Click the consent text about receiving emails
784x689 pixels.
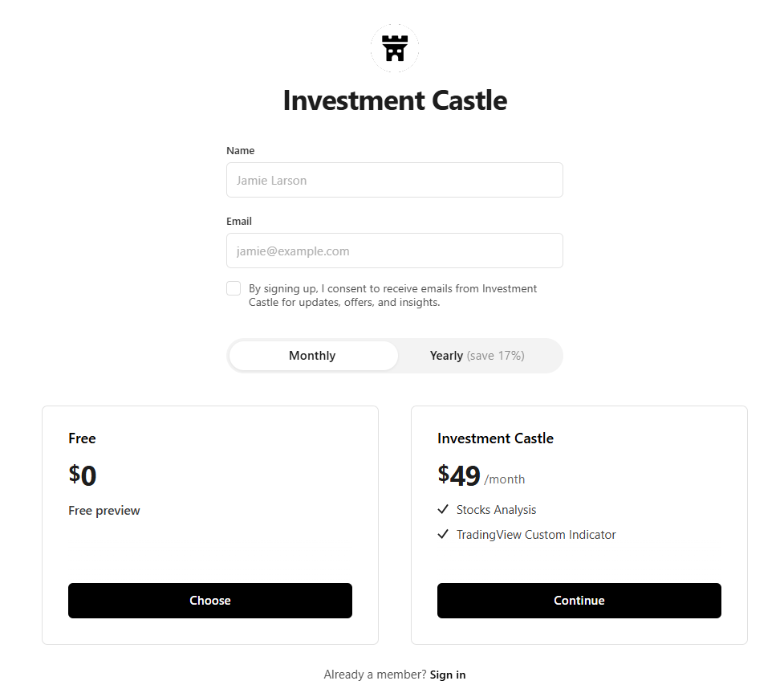[393, 296]
